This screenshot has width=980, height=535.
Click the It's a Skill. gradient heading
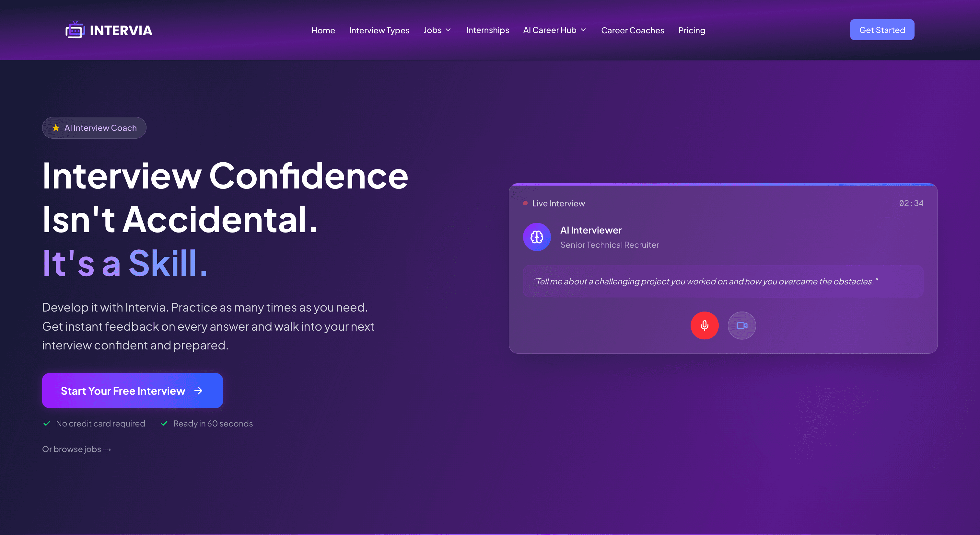pyautogui.click(x=125, y=263)
